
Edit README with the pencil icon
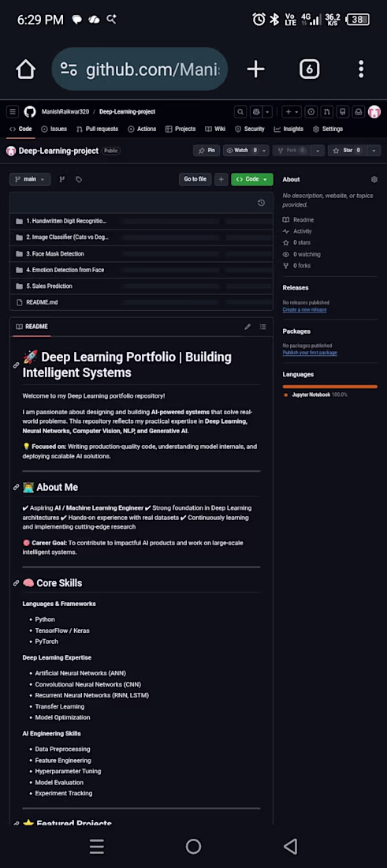(x=247, y=327)
